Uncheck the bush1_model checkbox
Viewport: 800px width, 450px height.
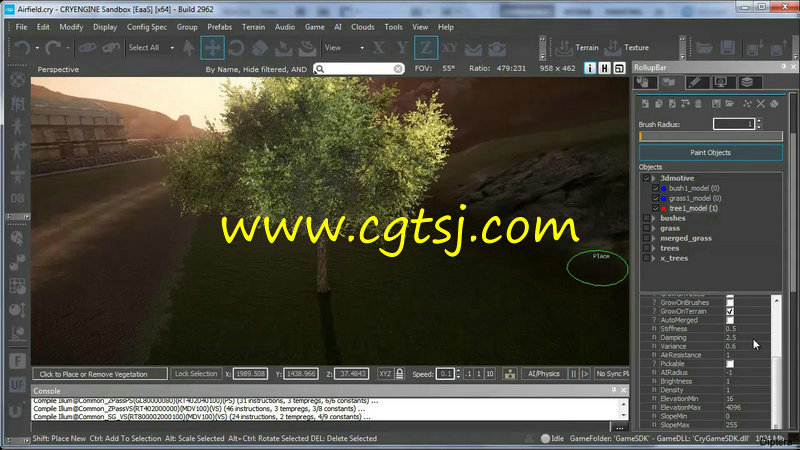click(x=656, y=188)
